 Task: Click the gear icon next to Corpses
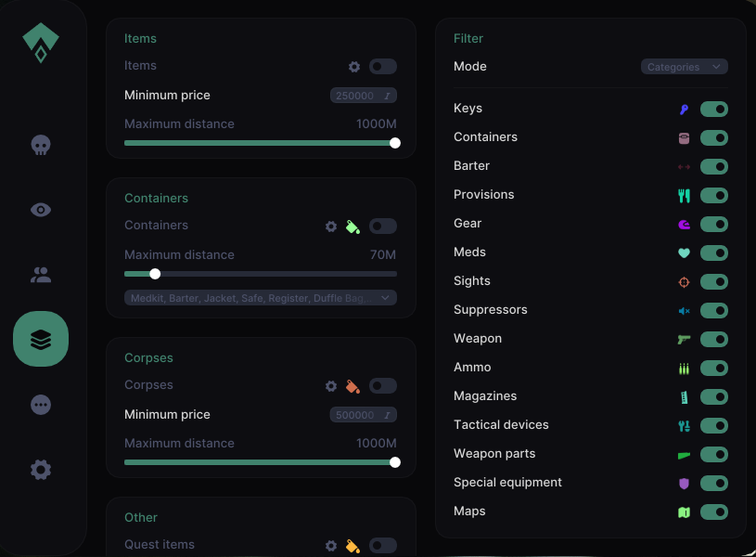point(331,385)
